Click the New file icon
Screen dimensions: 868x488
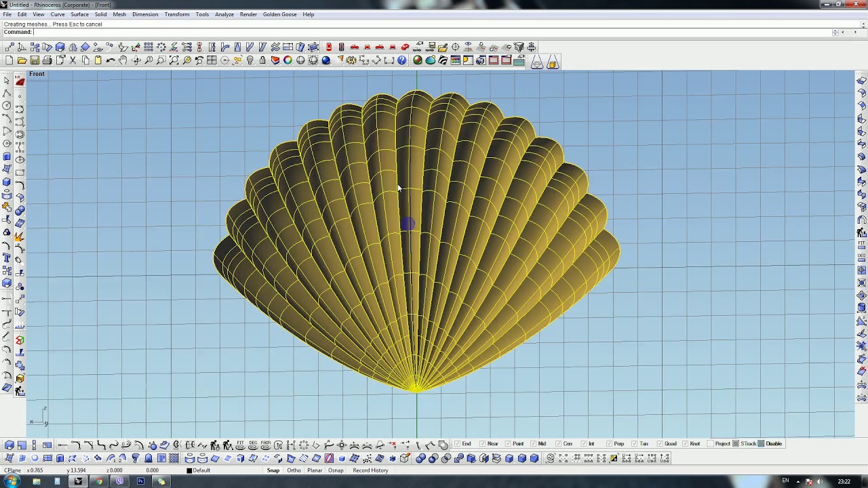click(x=9, y=61)
